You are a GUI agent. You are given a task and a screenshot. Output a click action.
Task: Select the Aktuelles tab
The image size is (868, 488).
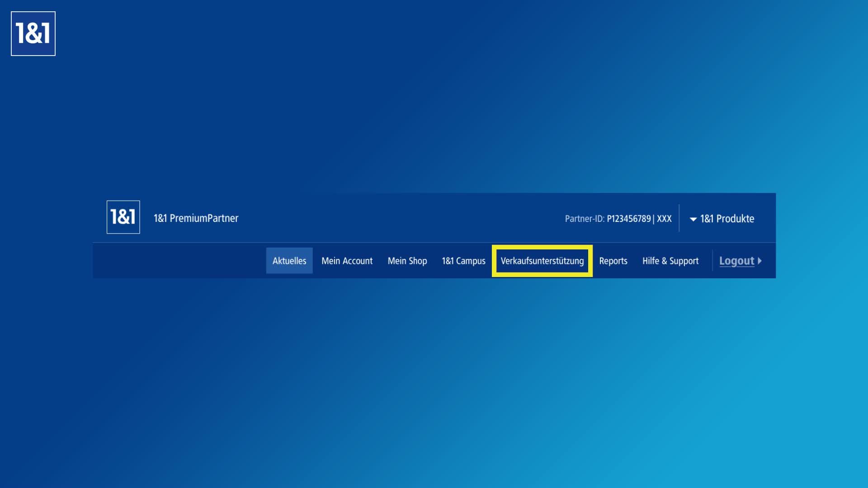[289, 261]
